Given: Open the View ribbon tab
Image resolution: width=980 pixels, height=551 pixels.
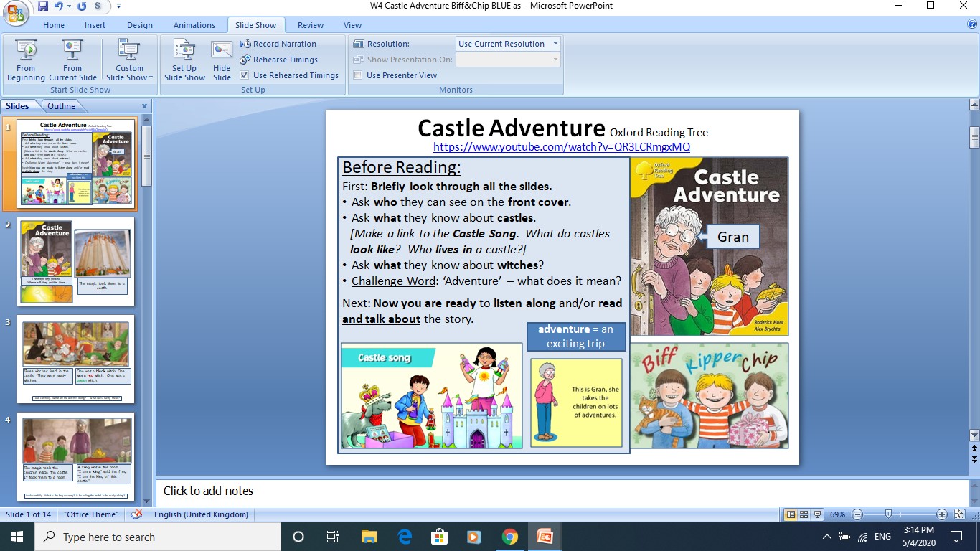Looking at the screenshot, I should (x=352, y=25).
